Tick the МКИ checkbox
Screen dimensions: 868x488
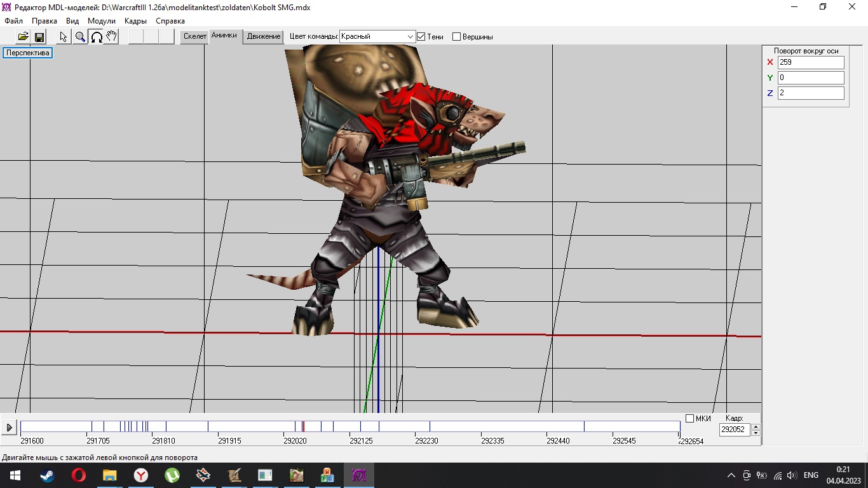pyautogui.click(x=690, y=418)
